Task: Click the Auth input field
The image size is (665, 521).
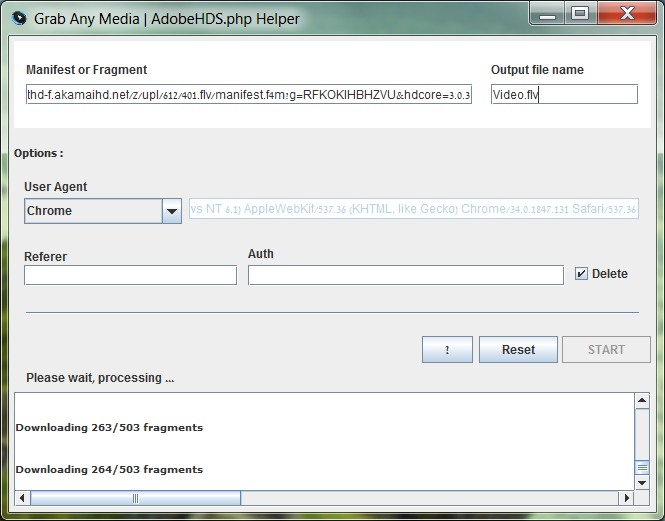Action: point(406,275)
